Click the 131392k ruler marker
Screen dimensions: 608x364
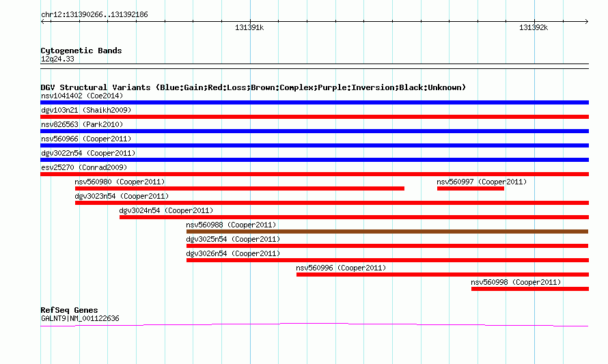click(x=534, y=27)
